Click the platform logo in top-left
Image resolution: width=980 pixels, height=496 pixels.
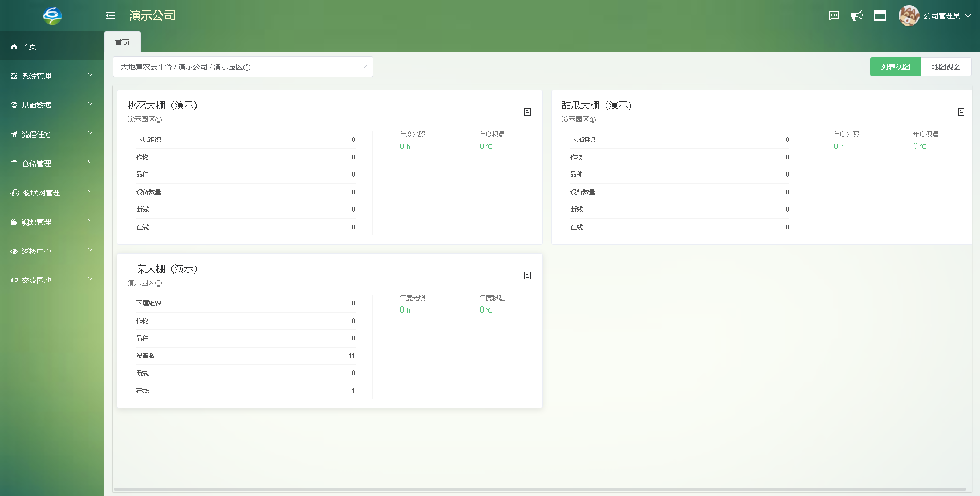pos(52,16)
